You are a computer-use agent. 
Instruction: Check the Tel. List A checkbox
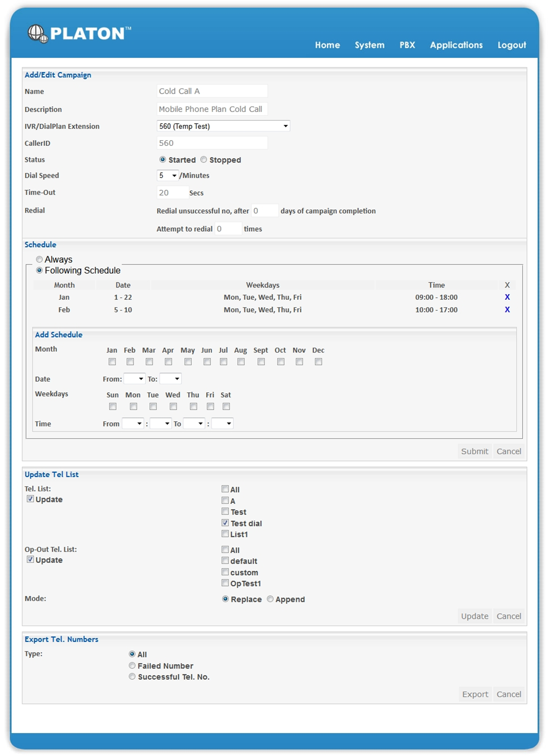[225, 500]
